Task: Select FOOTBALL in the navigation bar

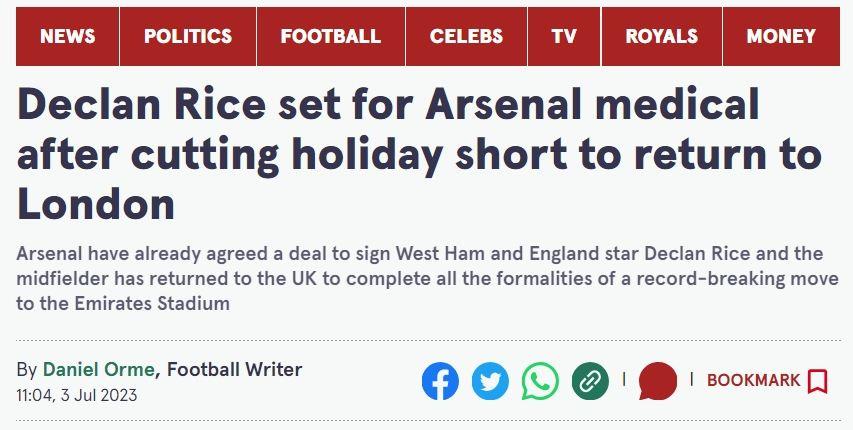Action: pos(330,37)
